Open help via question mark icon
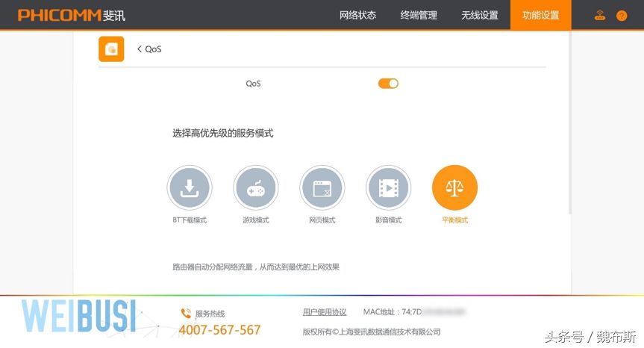Image resolution: width=644 pixels, height=348 pixels. (622, 16)
